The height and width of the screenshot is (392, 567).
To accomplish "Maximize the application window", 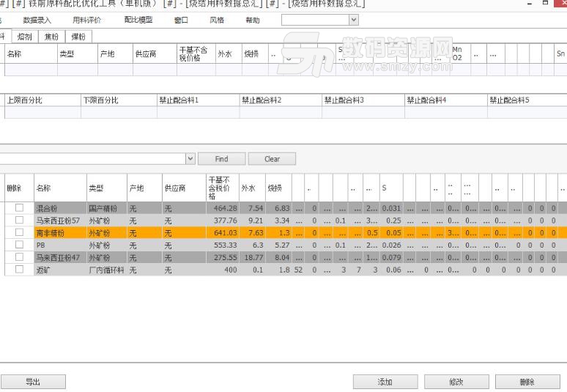I will tap(545, 3).
